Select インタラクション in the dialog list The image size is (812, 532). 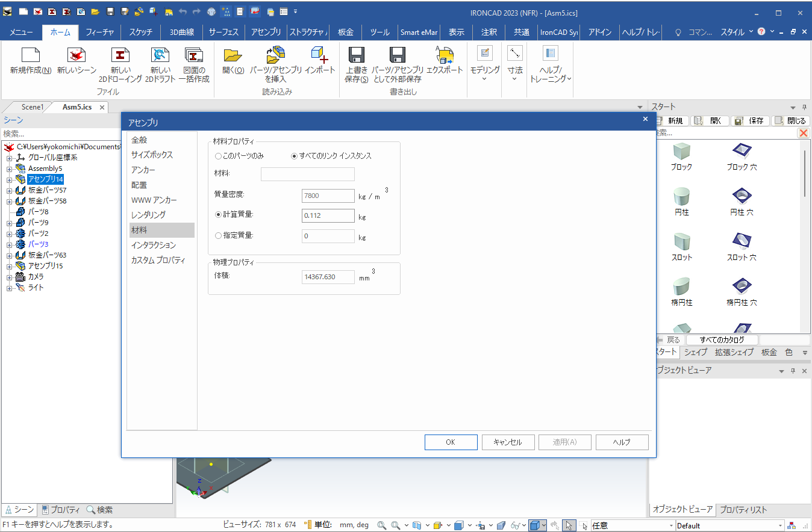(x=154, y=245)
